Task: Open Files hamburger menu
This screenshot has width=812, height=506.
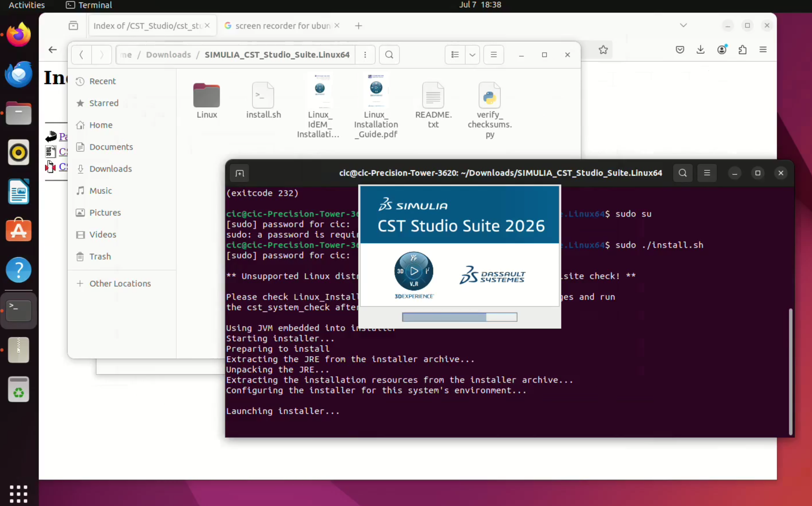Action: pos(494,55)
